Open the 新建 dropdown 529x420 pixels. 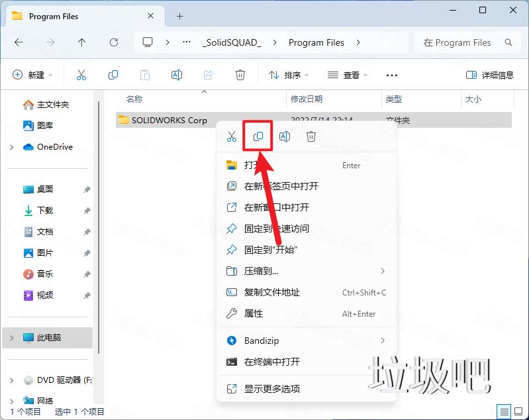click(x=32, y=75)
